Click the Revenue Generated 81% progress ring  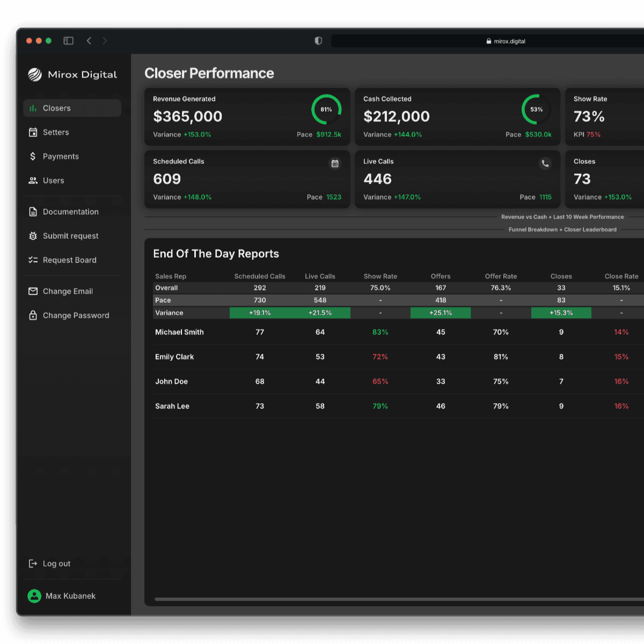point(326,109)
